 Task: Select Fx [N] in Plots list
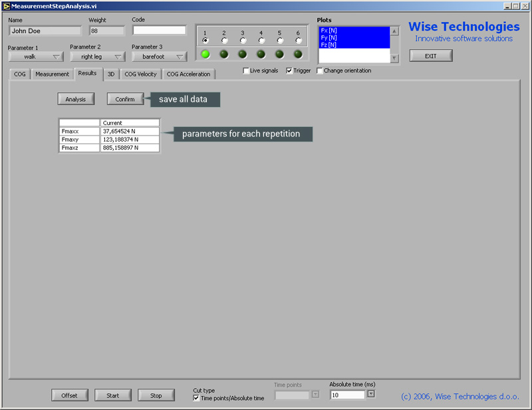[x=354, y=30]
